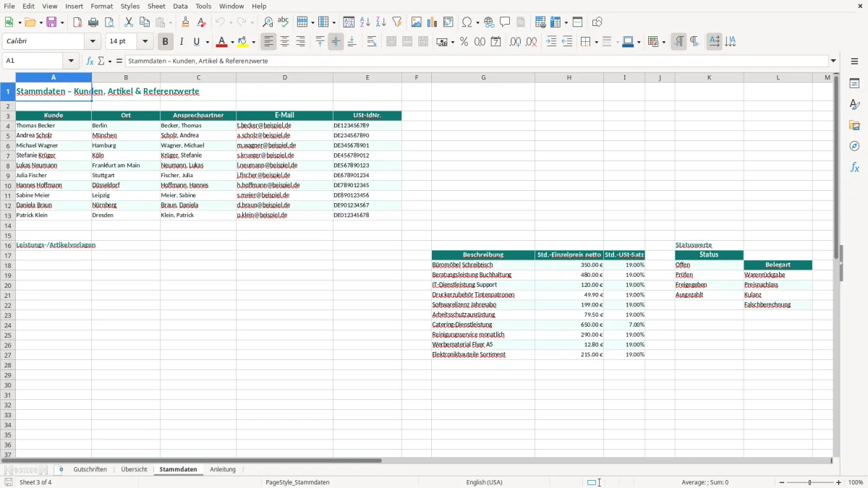The image size is (868, 488).
Task: Run the spelling check
Action: 284,22
